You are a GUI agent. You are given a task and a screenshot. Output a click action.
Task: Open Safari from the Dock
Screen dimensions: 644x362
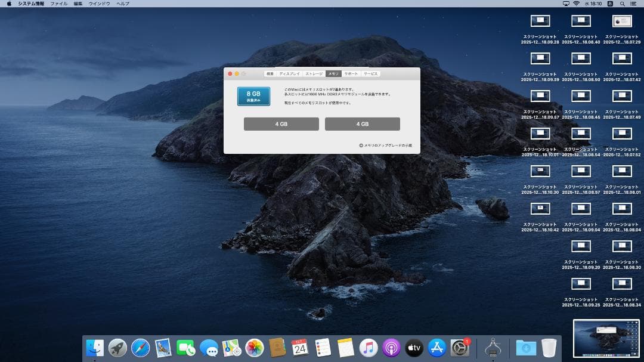click(138, 348)
